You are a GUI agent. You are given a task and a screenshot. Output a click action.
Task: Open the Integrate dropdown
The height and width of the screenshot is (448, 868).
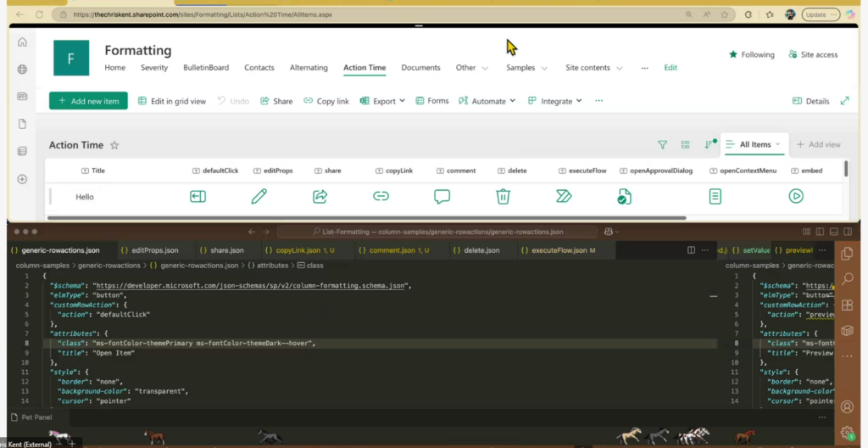click(554, 101)
